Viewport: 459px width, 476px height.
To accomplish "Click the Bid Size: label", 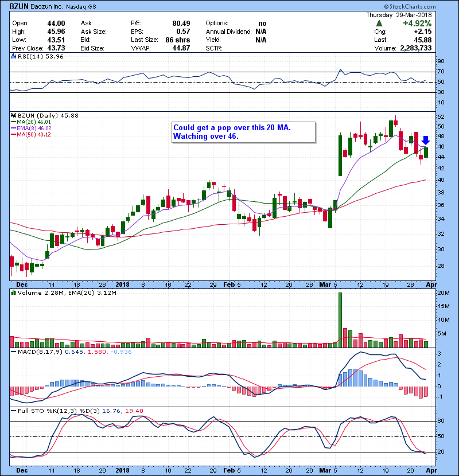I will (x=92, y=48).
